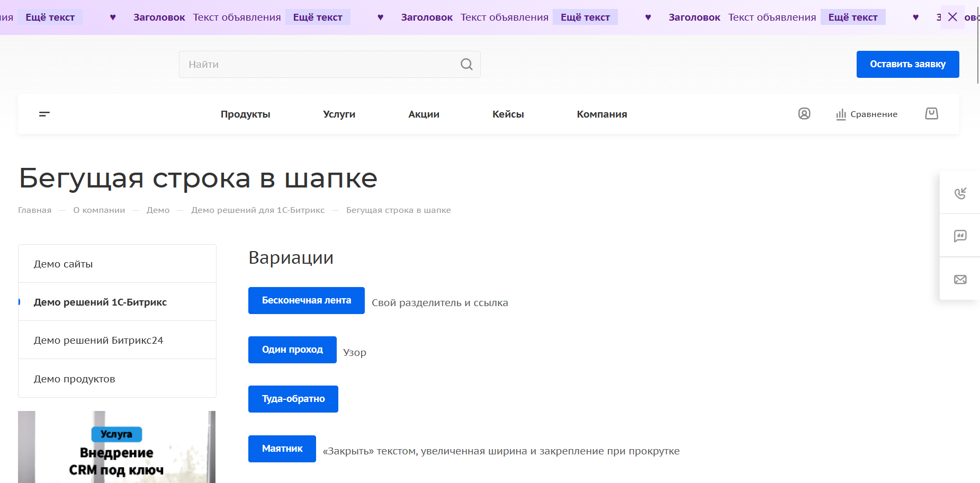Click the Ещё текст tag before the first Заголовок

click(x=50, y=17)
